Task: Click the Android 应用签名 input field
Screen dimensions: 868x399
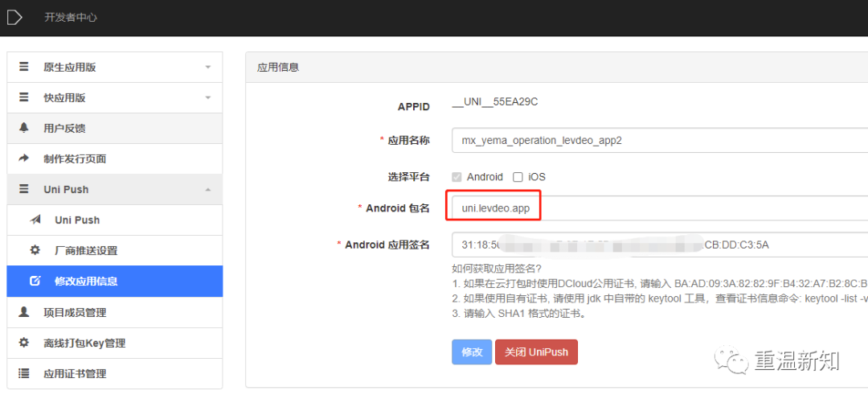Action: (660, 245)
